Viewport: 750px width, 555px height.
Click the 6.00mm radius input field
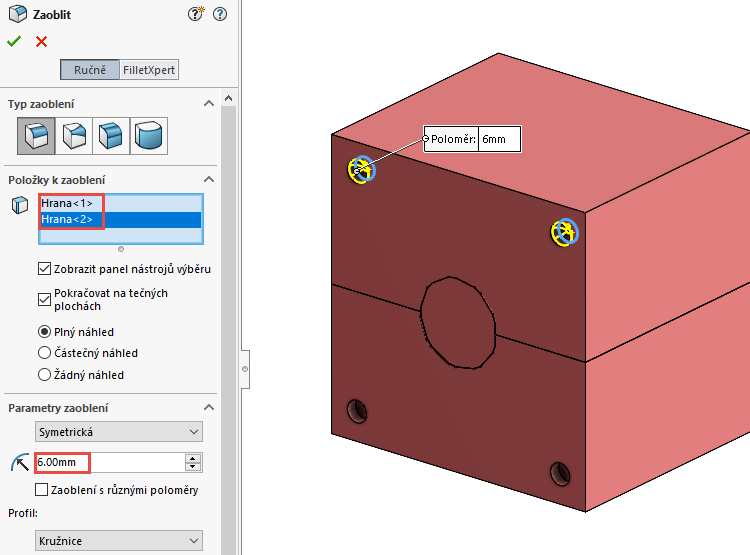tap(110, 463)
